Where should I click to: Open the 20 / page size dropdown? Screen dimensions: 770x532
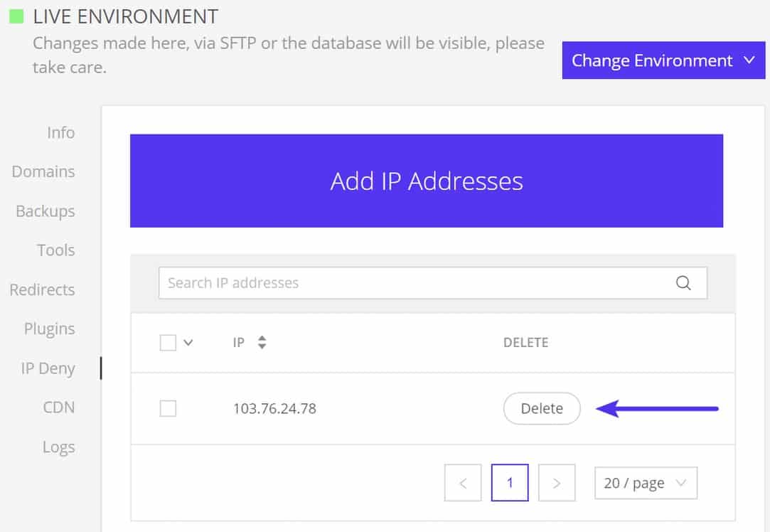click(646, 483)
